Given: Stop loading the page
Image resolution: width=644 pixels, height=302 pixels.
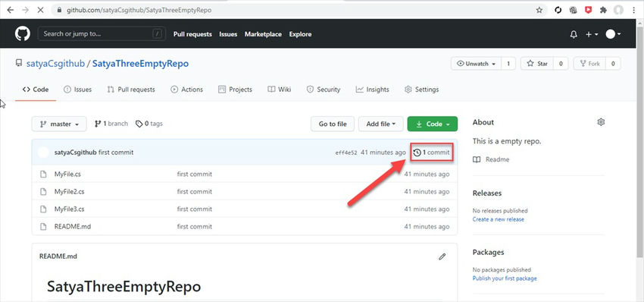Looking at the screenshot, I should [40, 10].
